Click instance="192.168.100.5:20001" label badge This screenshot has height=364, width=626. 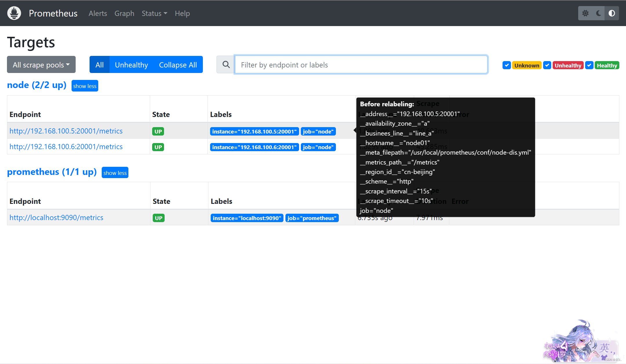(254, 131)
